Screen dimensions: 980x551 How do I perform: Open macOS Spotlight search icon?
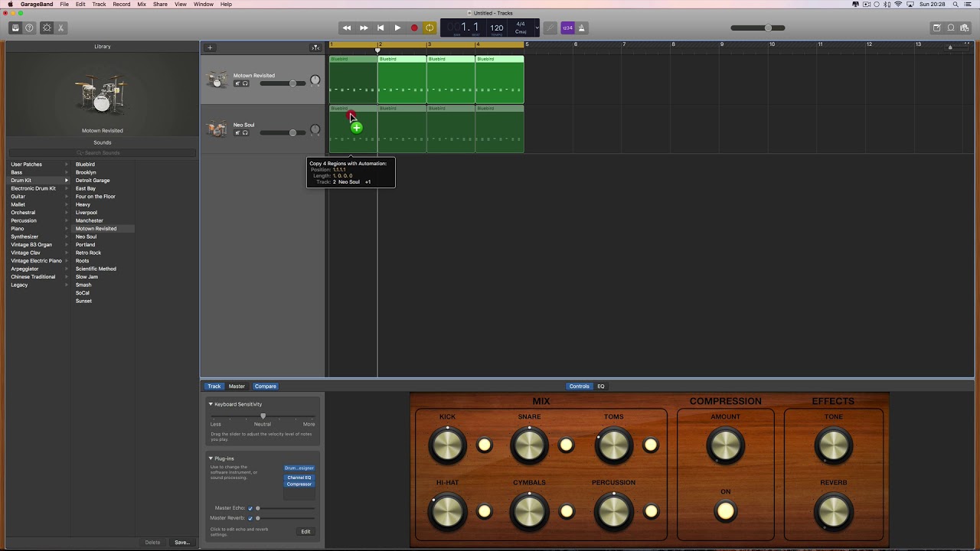955,4
